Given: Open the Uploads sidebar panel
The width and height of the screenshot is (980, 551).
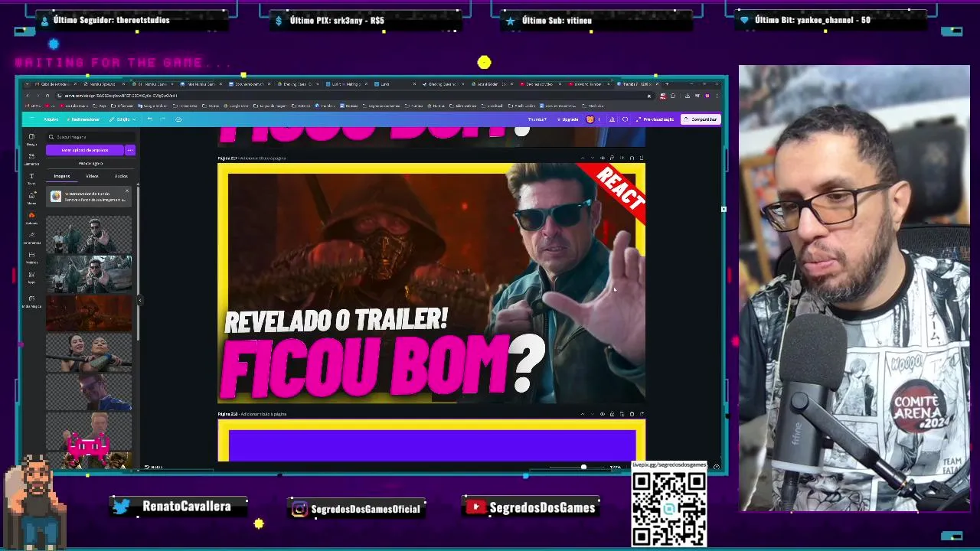Looking at the screenshot, I should [31, 218].
